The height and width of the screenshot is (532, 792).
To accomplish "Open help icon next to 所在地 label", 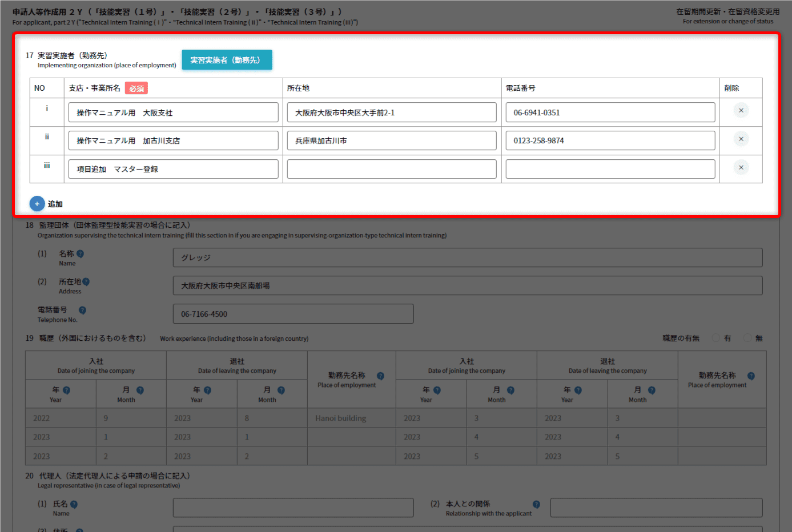I will 86,282.
